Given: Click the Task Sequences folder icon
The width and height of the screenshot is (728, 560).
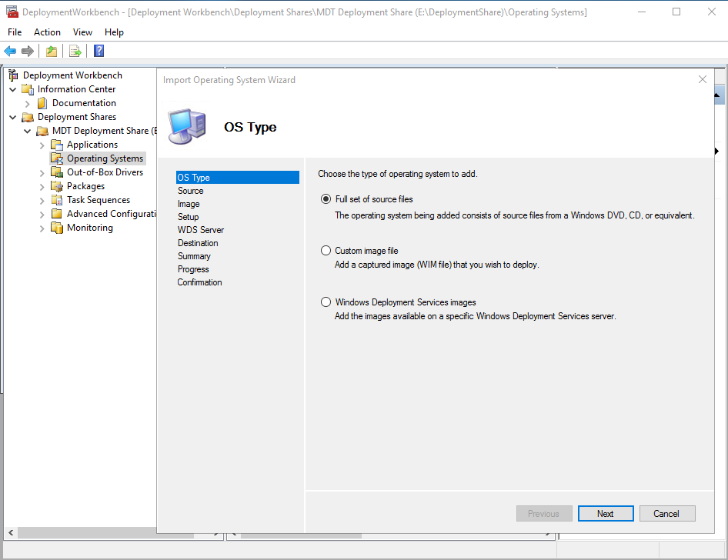Looking at the screenshot, I should pos(57,200).
